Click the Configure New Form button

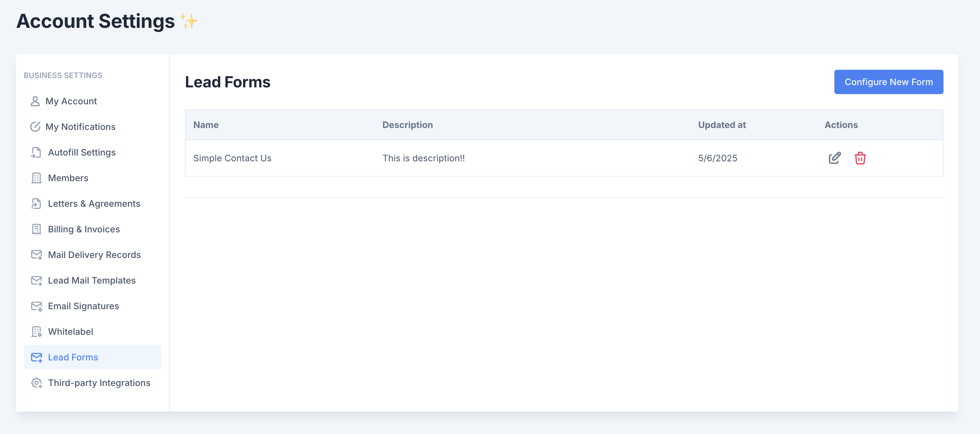click(x=889, y=82)
